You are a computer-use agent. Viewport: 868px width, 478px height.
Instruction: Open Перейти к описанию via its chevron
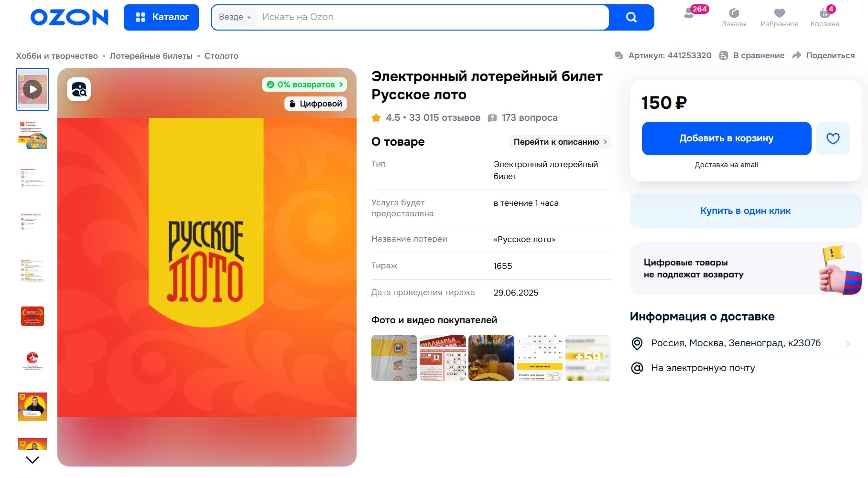pyautogui.click(x=605, y=142)
